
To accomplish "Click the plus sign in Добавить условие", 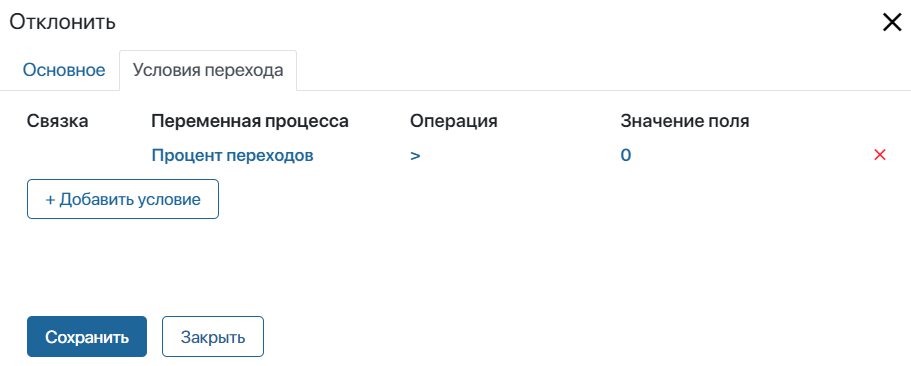I will click(50, 199).
